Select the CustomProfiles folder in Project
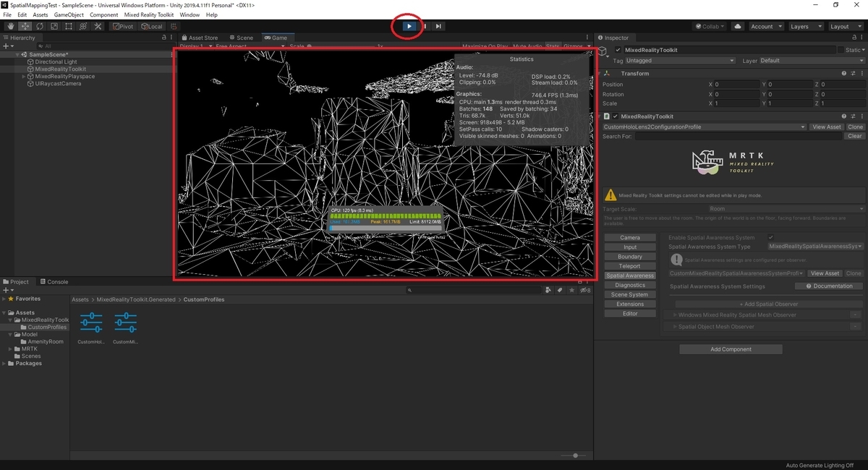 tap(47, 328)
